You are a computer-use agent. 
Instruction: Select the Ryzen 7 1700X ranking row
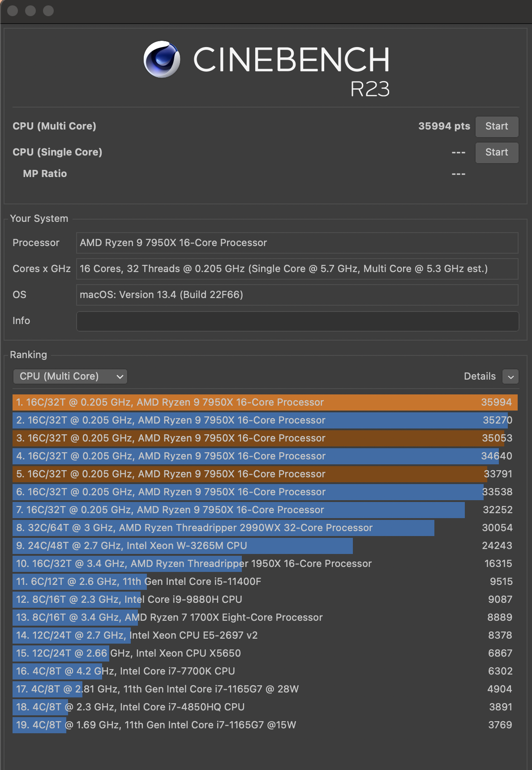(265, 618)
